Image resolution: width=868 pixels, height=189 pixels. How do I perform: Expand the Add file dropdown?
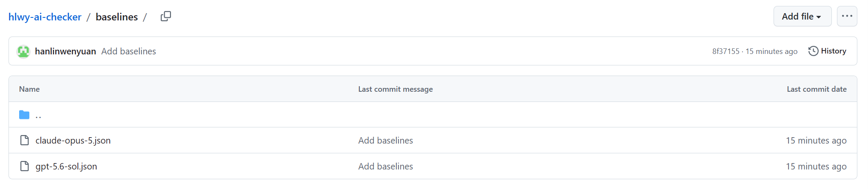tap(802, 16)
